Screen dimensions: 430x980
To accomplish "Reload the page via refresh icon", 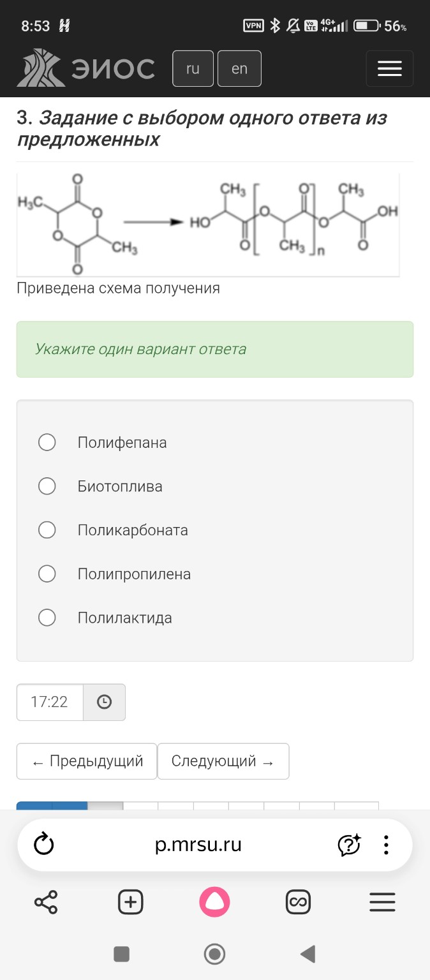I will 43,844.
